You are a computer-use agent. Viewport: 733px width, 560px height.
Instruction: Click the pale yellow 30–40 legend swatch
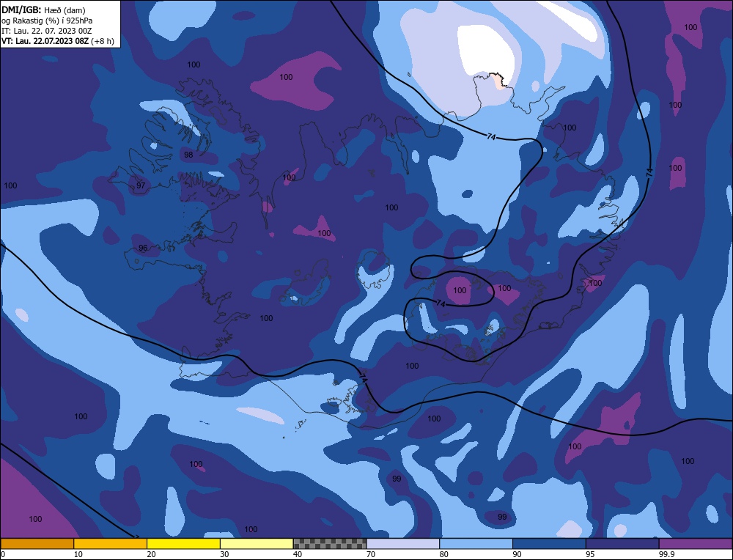(x=257, y=543)
